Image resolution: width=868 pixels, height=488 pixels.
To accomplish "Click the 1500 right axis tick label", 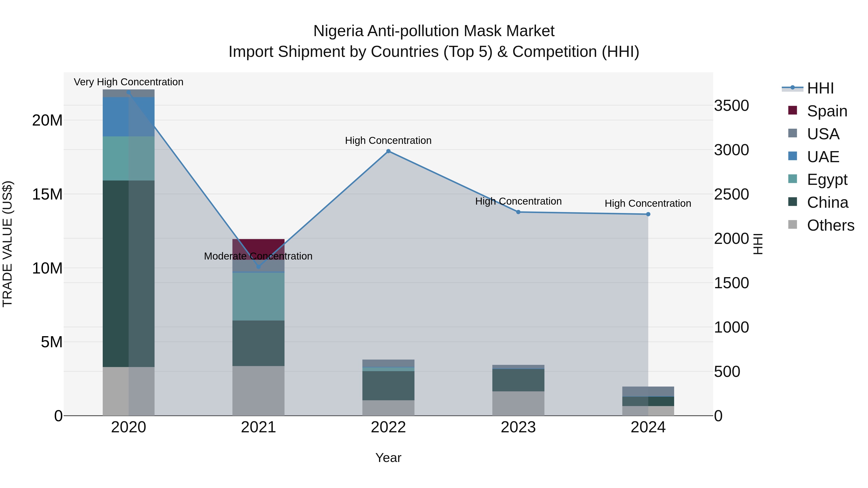I will coord(732,283).
